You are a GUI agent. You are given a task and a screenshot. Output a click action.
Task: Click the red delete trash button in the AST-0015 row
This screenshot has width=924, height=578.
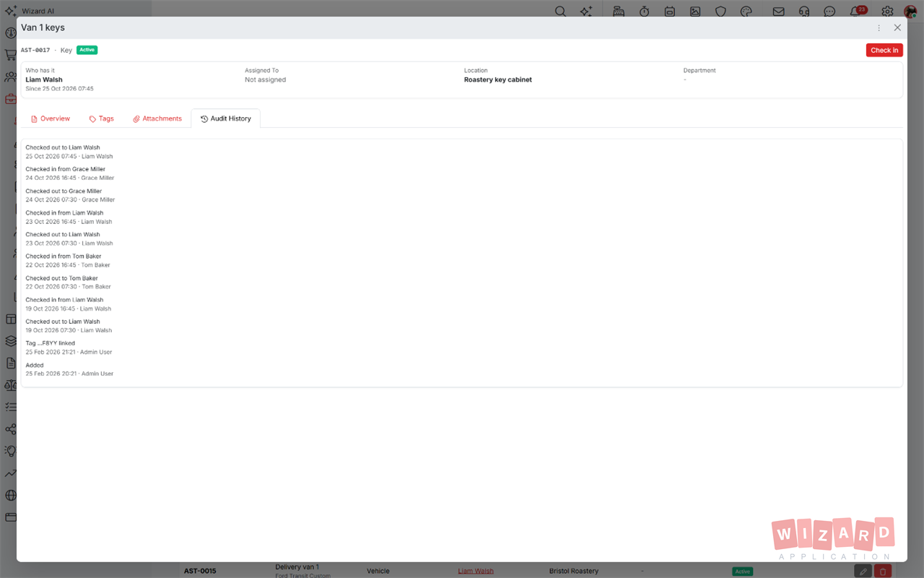(x=883, y=571)
